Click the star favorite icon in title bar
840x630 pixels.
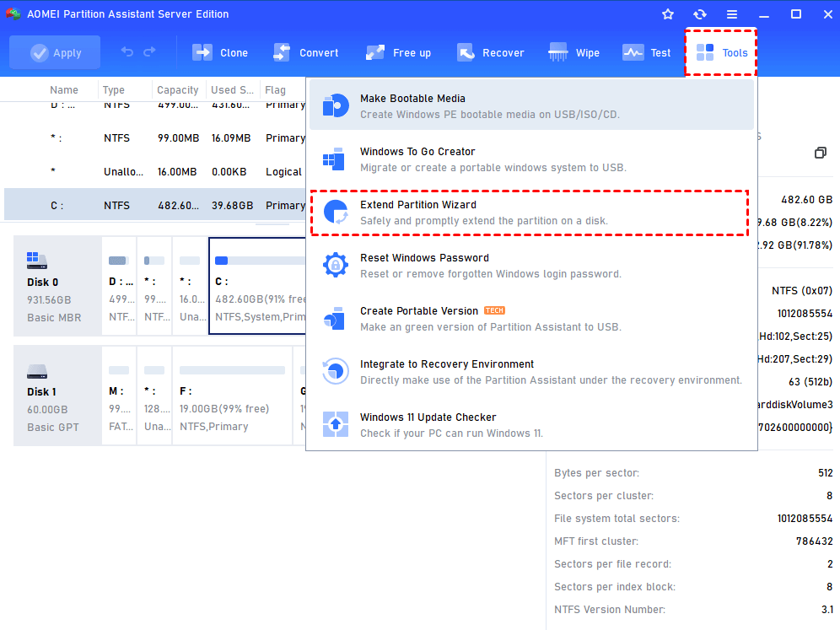pyautogui.click(x=667, y=14)
